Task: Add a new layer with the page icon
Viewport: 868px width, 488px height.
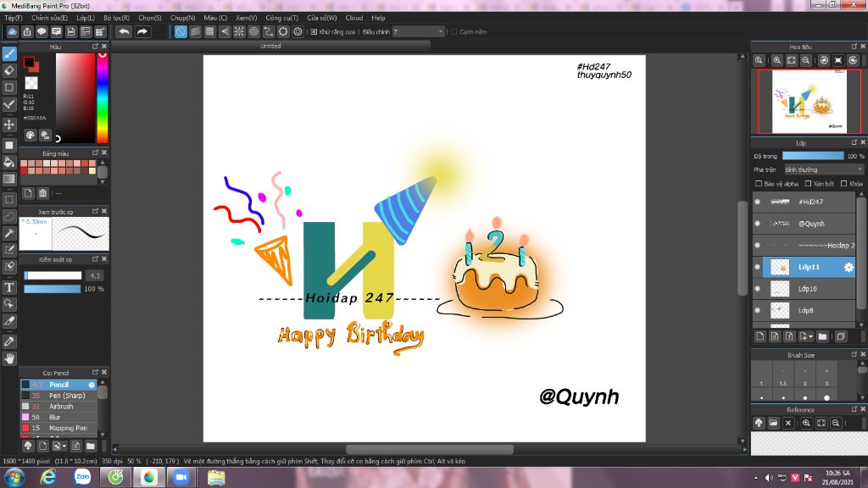Action: pos(760,336)
